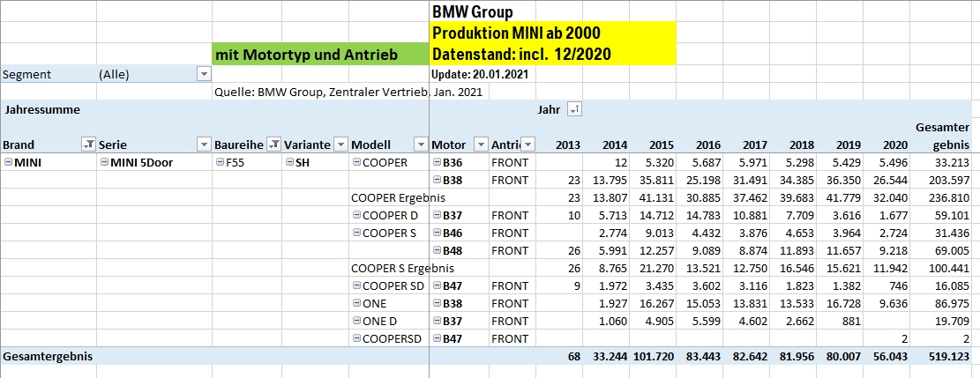Viewport: 980px width, 378px height.
Task: Open the Baureihe filter button
Action: tap(273, 145)
